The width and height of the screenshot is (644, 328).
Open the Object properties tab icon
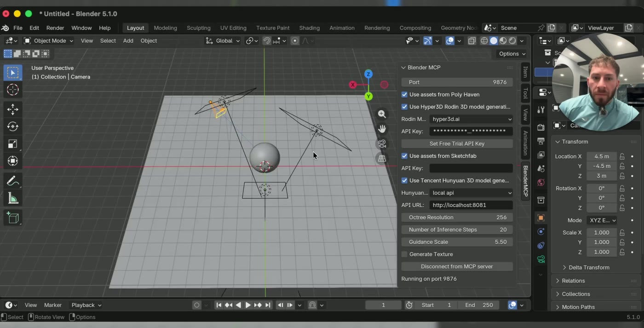pos(541,218)
